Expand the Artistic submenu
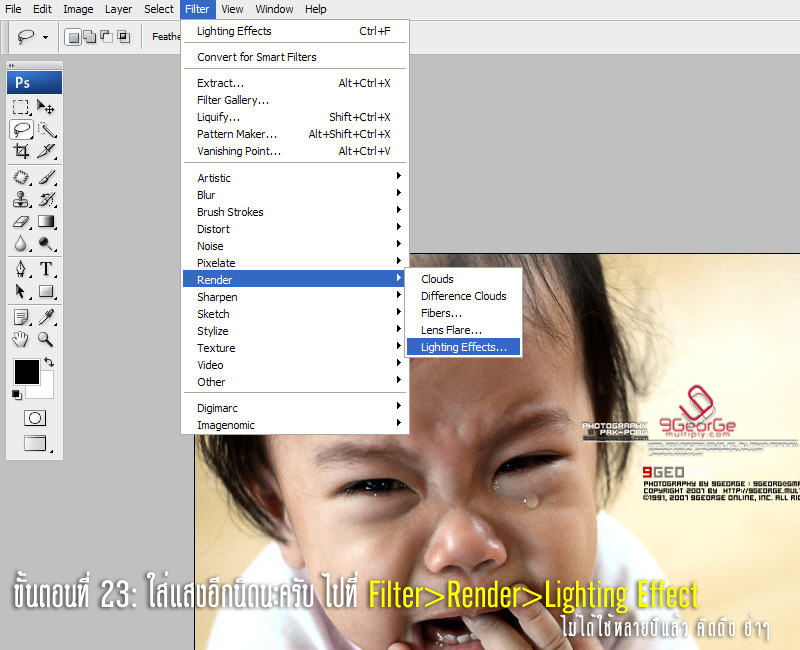The height and width of the screenshot is (650, 800). [295, 178]
